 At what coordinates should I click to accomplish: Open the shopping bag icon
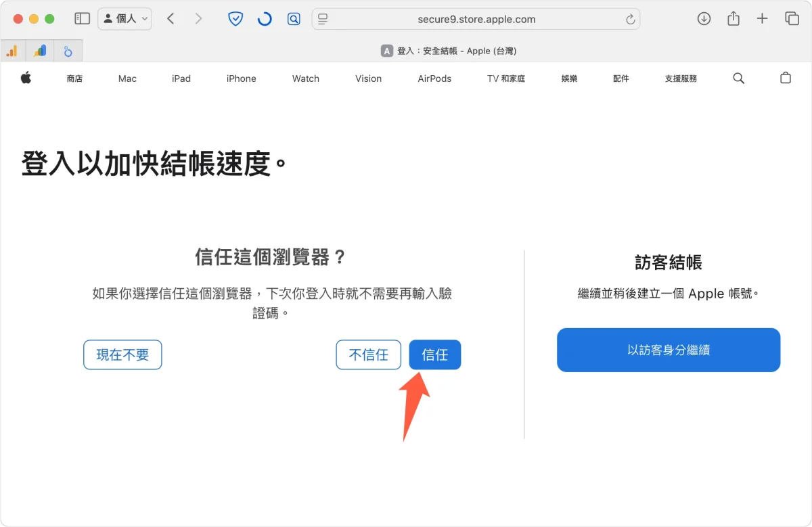point(786,78)
